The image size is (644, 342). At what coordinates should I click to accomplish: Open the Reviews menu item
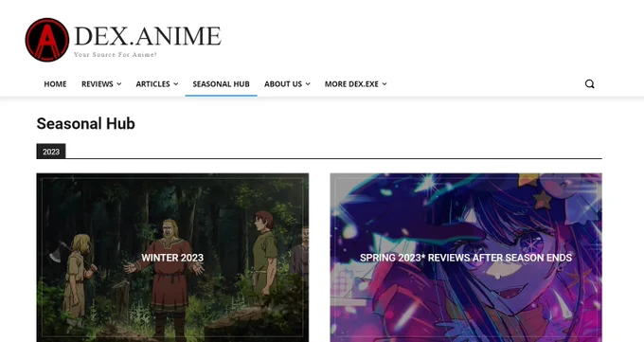(98, 84)
